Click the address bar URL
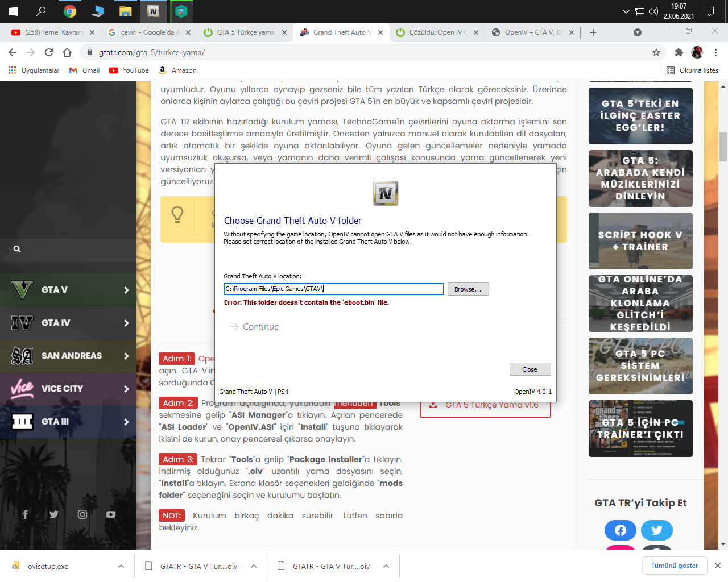 pos(152,52)
